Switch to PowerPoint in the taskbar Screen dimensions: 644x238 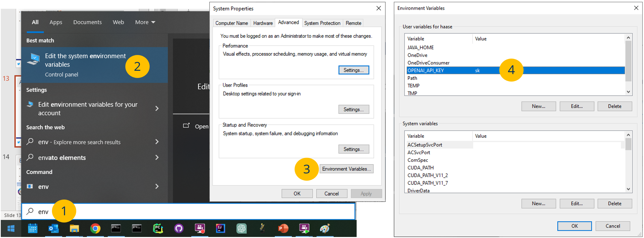(x=283, y=228)
